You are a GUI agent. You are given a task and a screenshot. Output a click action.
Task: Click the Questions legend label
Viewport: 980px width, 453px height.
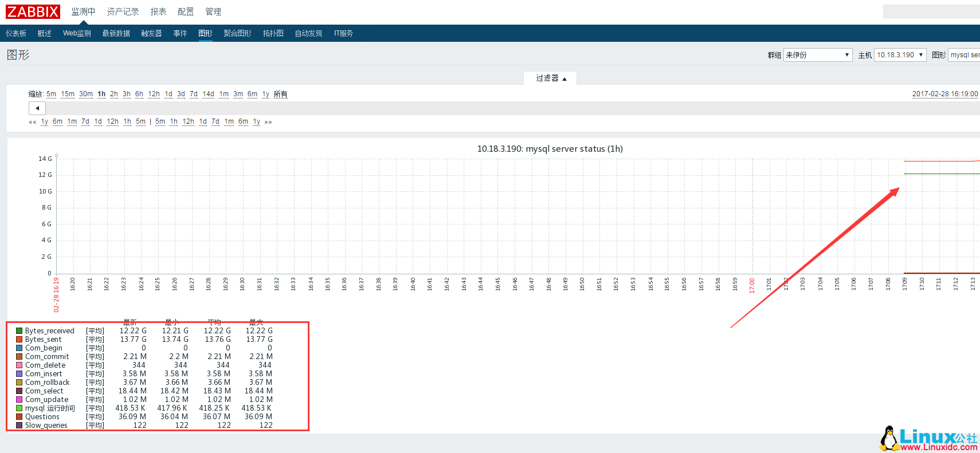point(42,417)
